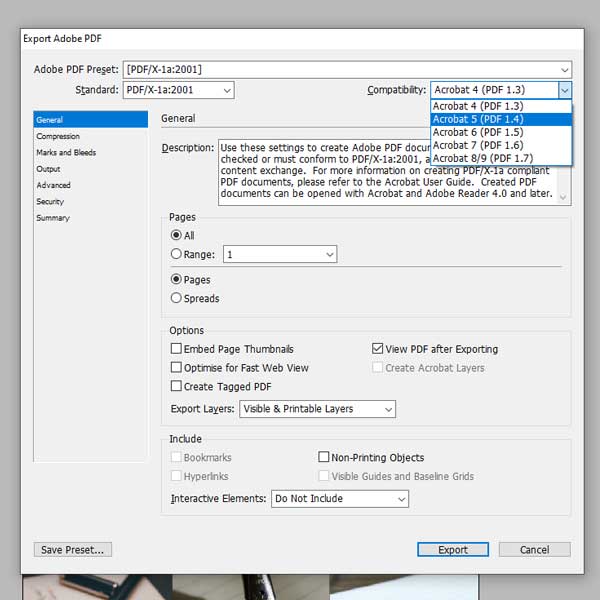The height and width of the screenshot is (600, 600).
Task: Collapse the Compatibility dropdown arrow
Action: point(564,90)
